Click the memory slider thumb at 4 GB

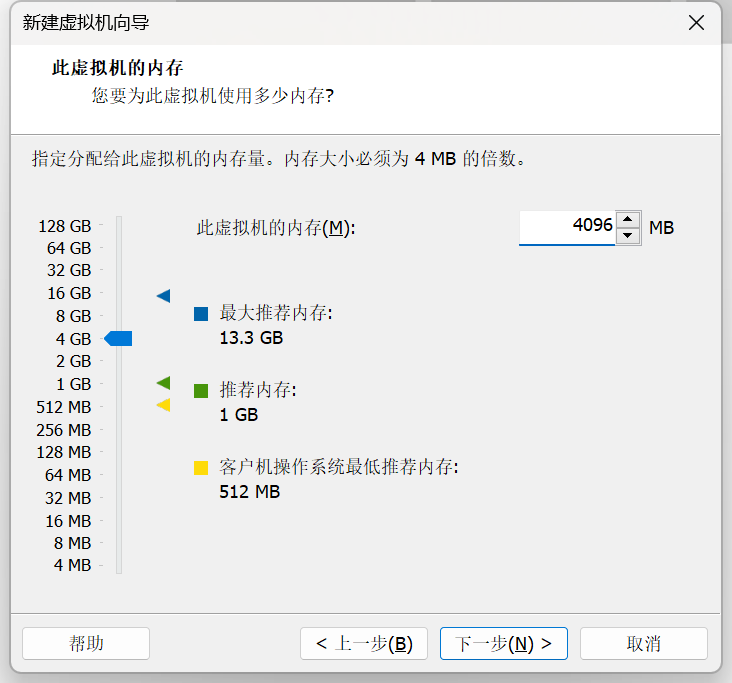(118, 338)
